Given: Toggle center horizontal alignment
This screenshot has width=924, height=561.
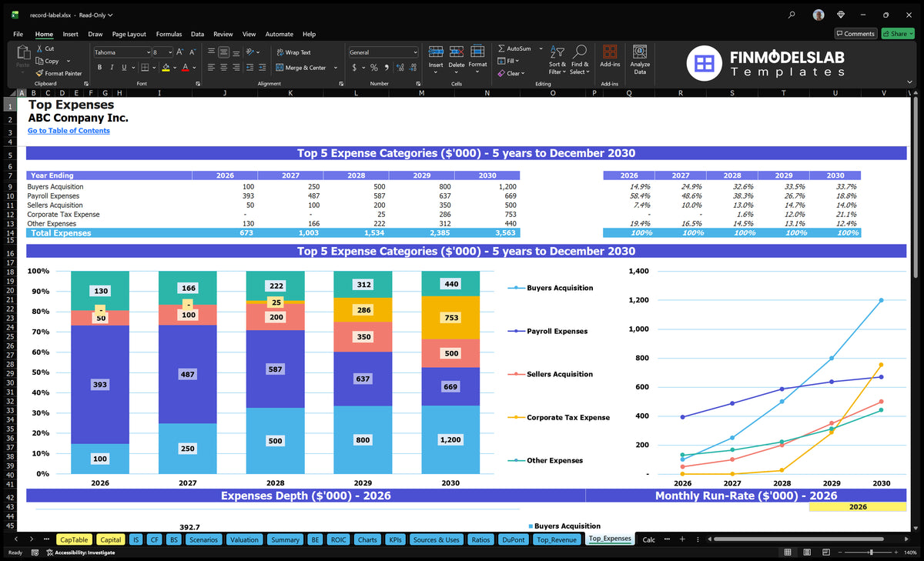Looking at the screenshot, I should [x=223, y=68].
